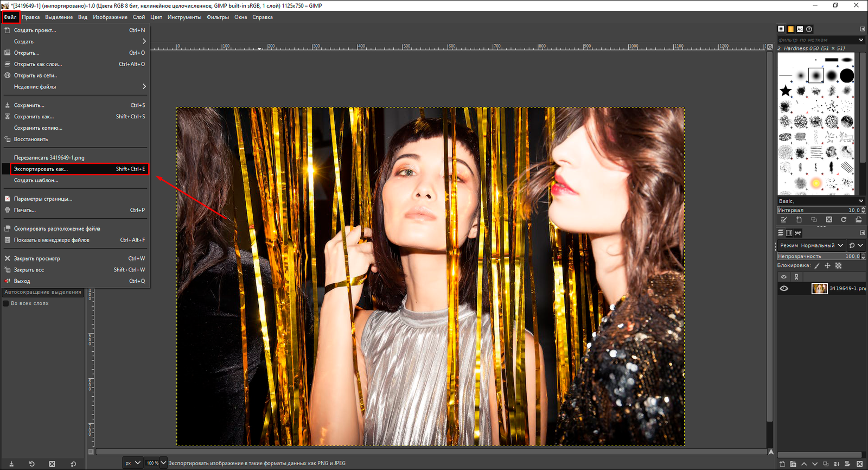This screenshot has height=470, width=868.
Task: Open brush as image icon
Action: point(858,219)
